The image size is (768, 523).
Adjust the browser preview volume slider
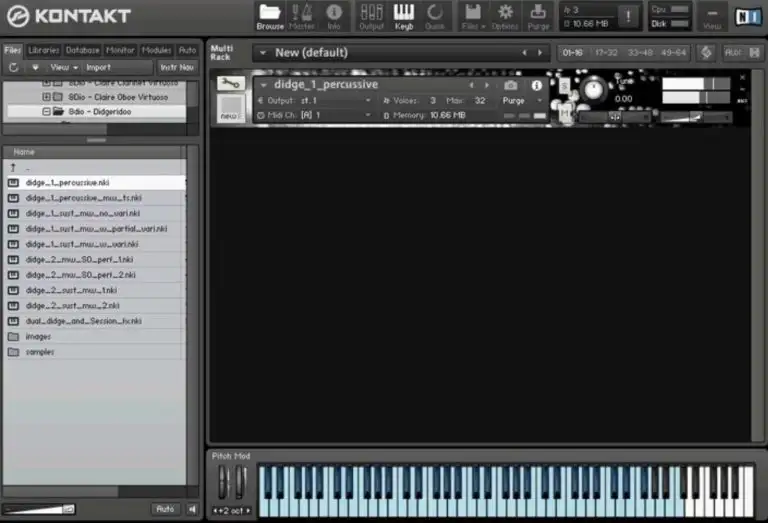point(38,510)
